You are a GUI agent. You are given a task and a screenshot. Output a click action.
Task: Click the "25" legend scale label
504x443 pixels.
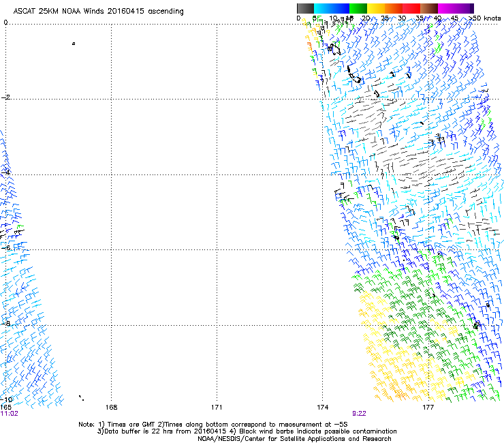point(384,18)
